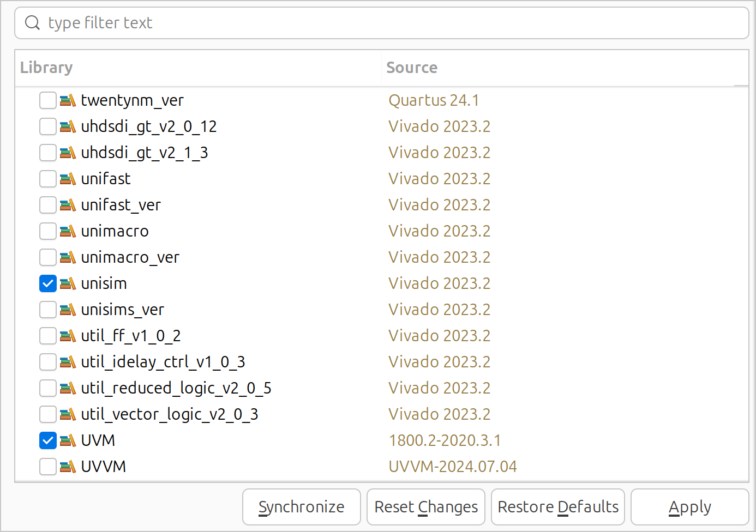Viewport: 756px width, 532px height.
Task: Select the unimacro_ver library name
Action: [x=130, y=257]
